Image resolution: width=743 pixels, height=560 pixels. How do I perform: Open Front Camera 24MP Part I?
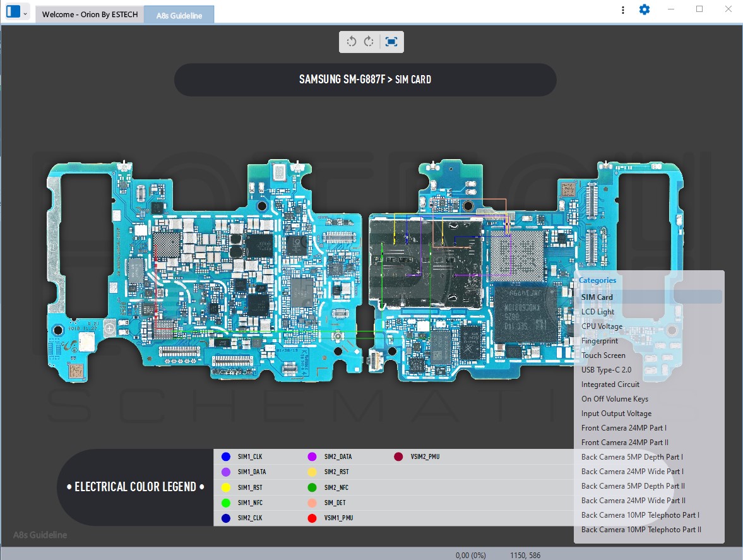pos(624,428)
